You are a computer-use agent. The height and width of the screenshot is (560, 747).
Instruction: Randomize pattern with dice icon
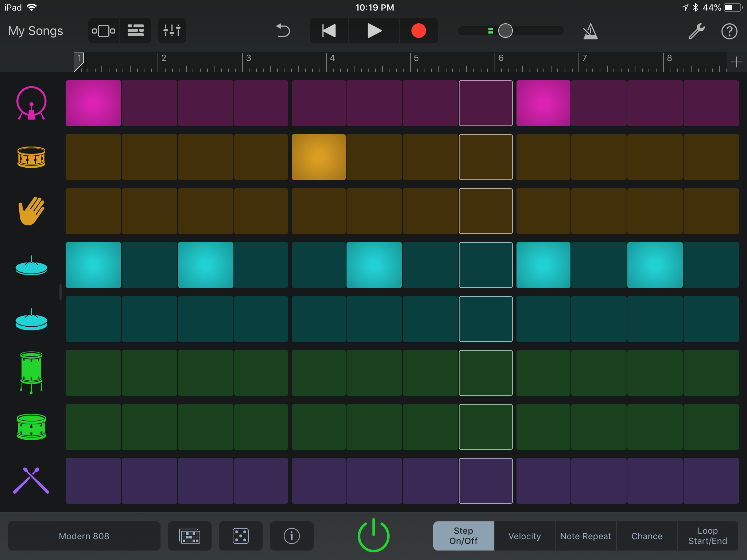tap(241, 536)
